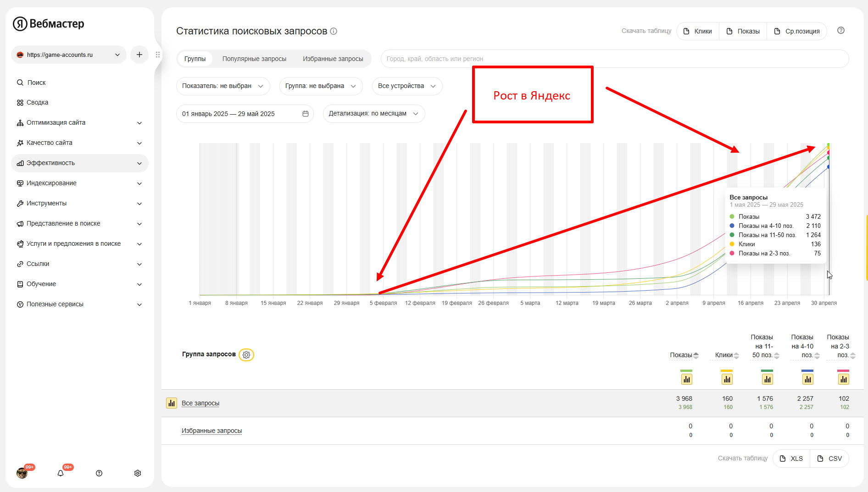The image size is (868, 492).
Task: Toggle pink 2-3 поз. chart series
Action: 844,379
